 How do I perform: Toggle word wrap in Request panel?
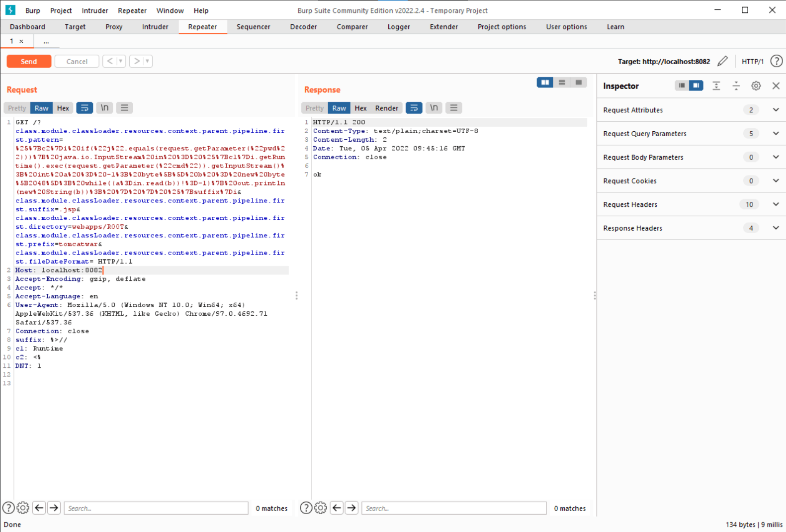pyautogui.click(x=85, y=108)
